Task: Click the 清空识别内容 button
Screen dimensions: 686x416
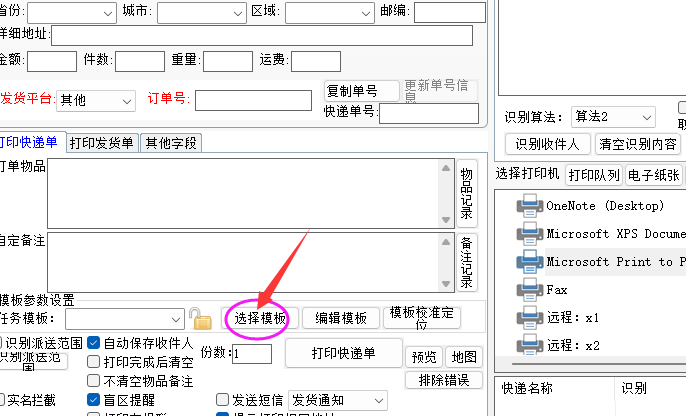Action: [x=638, y=144]
